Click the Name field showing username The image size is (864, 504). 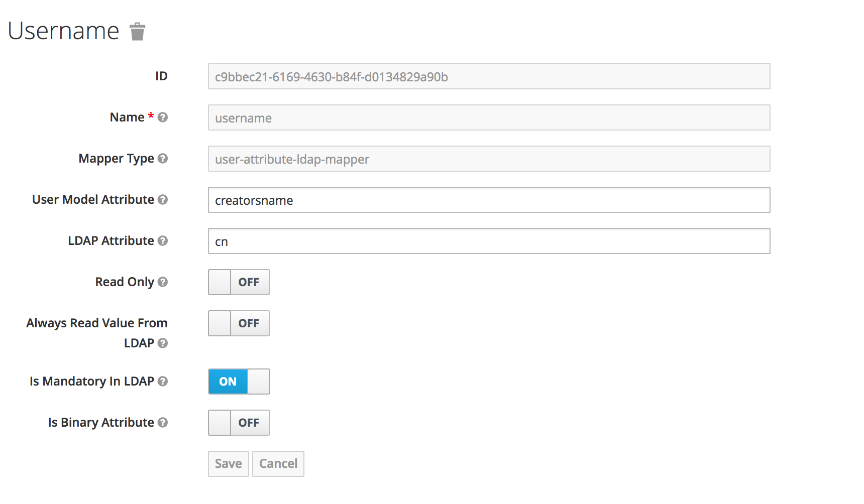[x=489, y=117]
